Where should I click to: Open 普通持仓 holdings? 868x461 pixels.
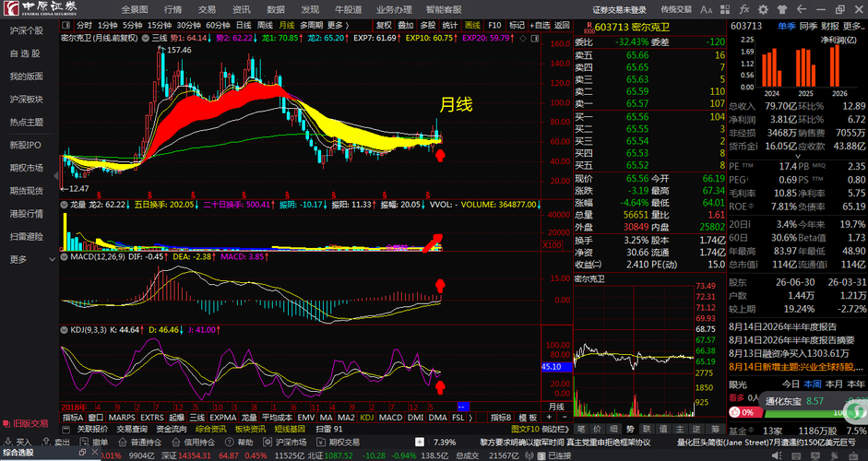coord(140,443)
